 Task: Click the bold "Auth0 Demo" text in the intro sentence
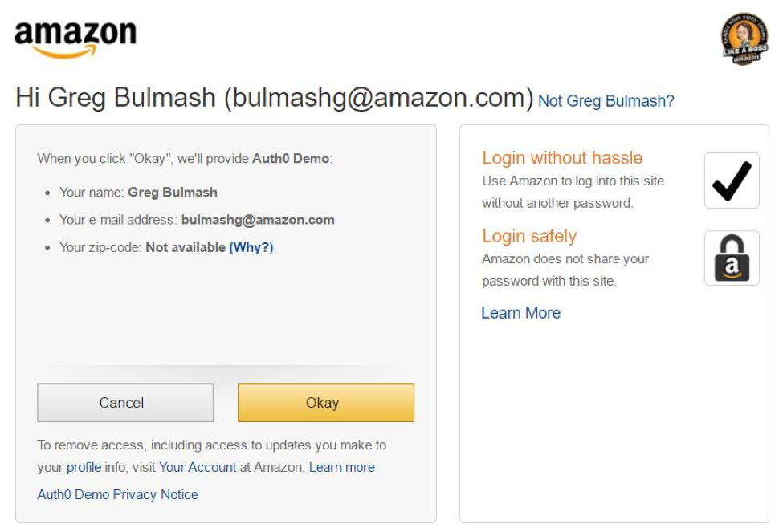pos(291,159)
